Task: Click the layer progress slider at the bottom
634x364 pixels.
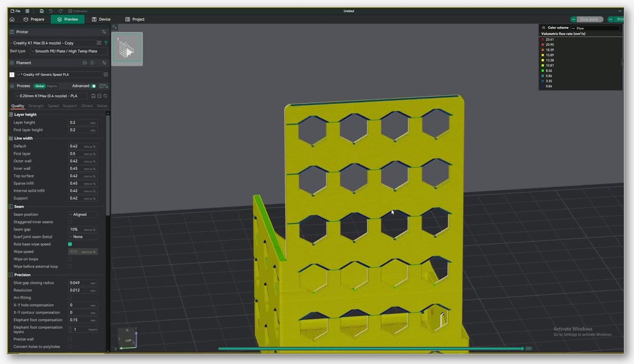Action: pyautogui.click(x=370, y=349)
